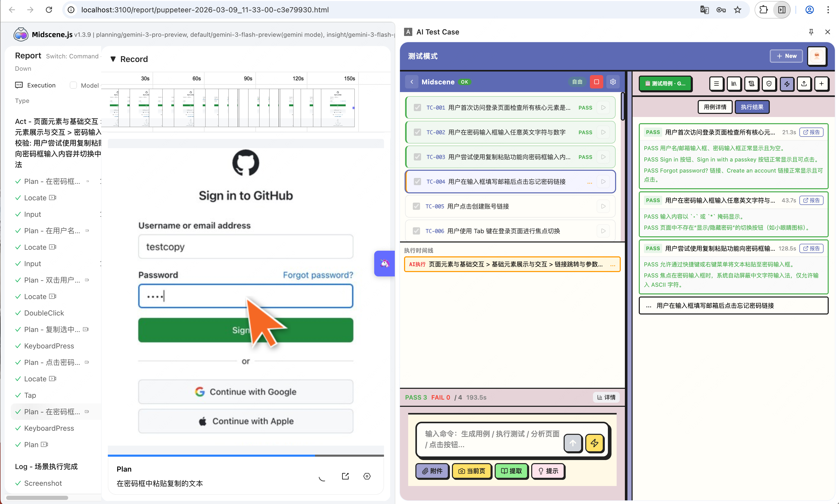Select the Plan - 点击密码... step
Screen dimensions: 839x504
pos(52,362)
